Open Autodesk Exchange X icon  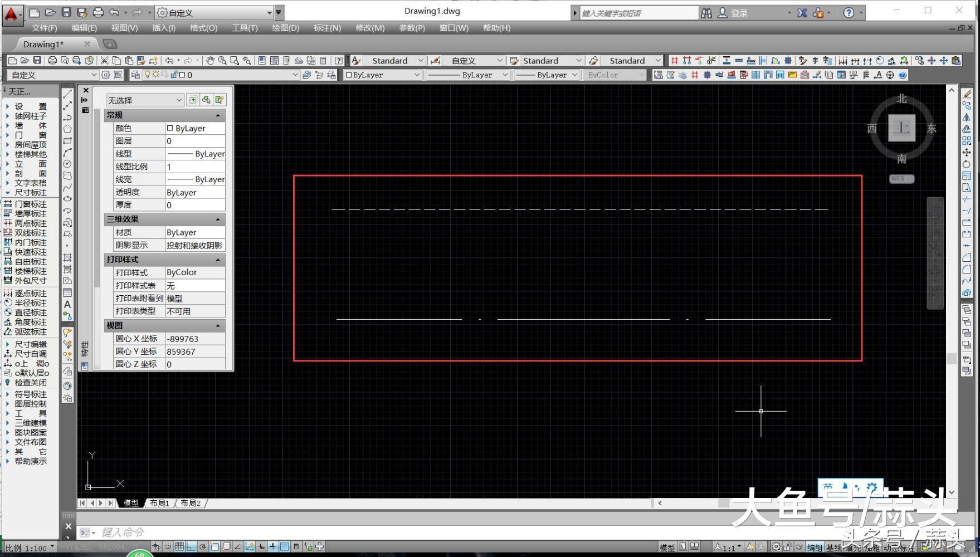click(x=802, y=13)
